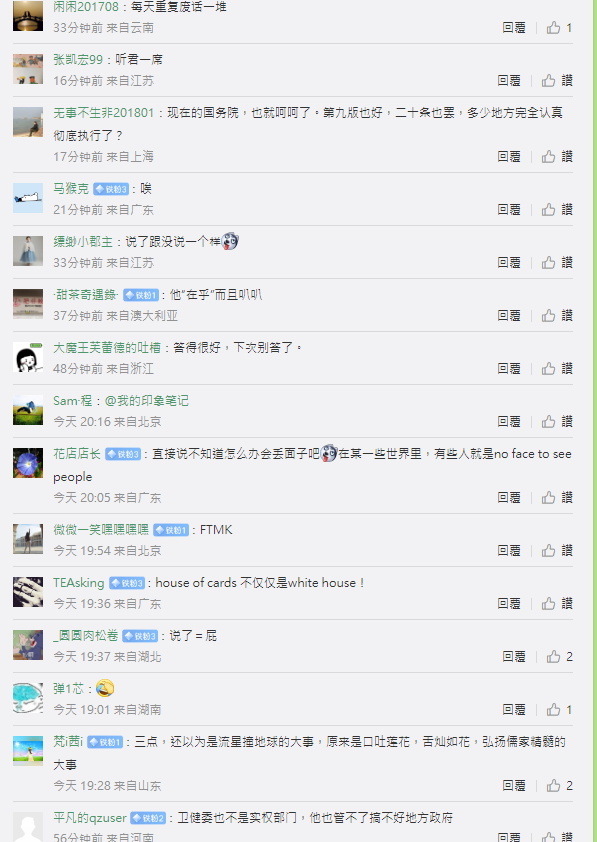Thumbs-up the 大魔王芙蕾德的吐槽 comment
Viewport: 597px width, 842px height.
(x=548, y=368)
